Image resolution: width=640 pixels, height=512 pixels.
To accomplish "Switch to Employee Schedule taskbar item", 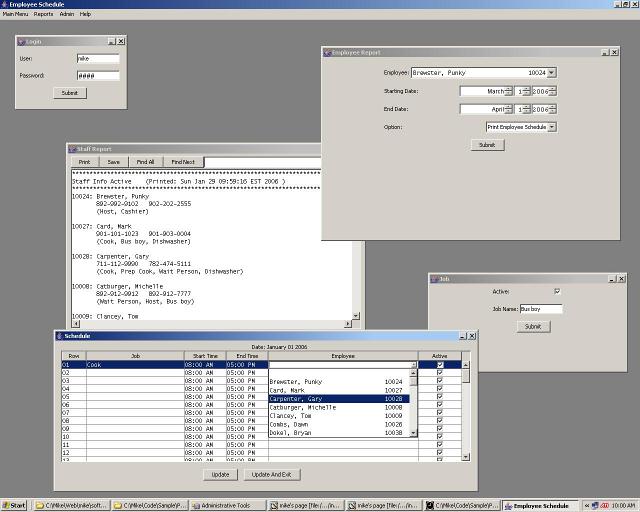I will click(x=540, y=506).
